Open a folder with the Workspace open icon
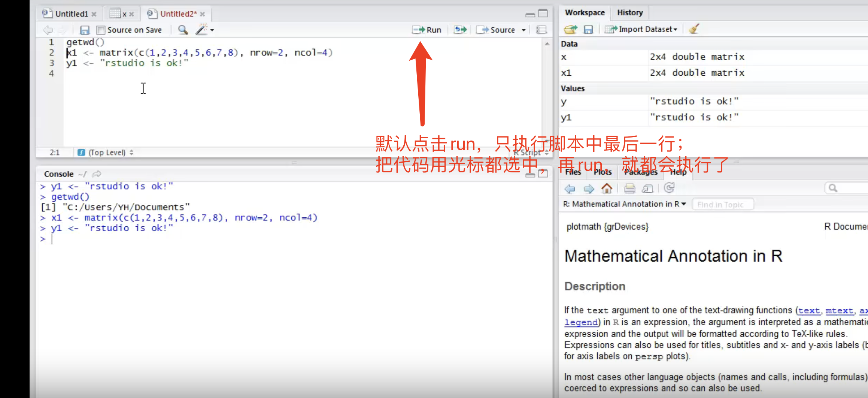The width and height of the screenshot is (868, 398). [570, 29]
